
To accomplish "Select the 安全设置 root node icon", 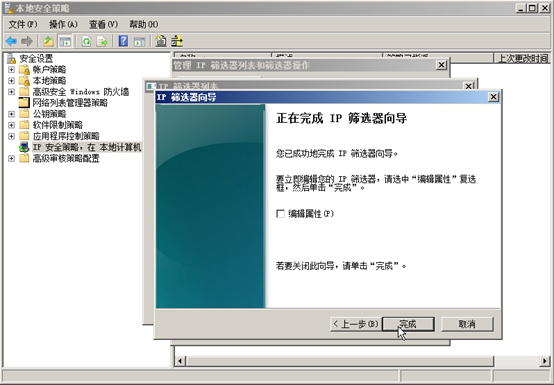I will point(12,58).
